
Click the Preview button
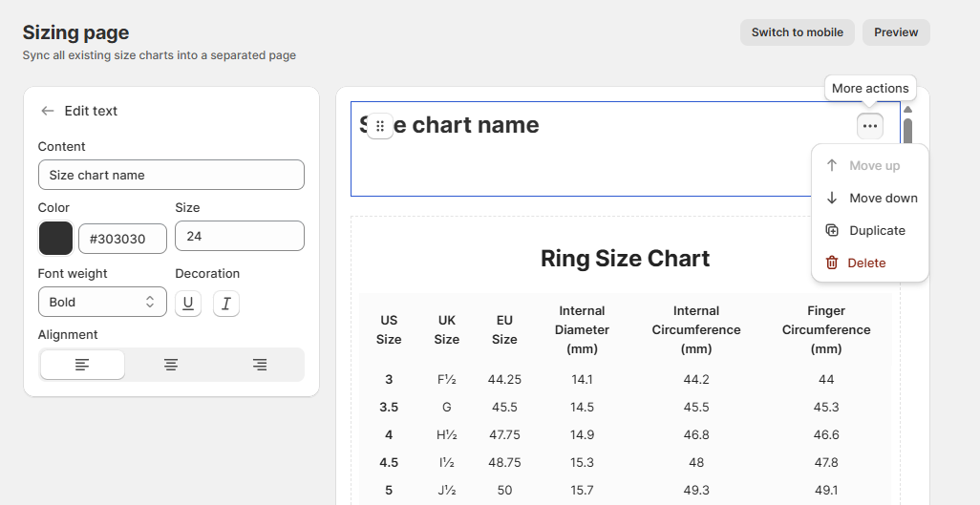[896, 32]
